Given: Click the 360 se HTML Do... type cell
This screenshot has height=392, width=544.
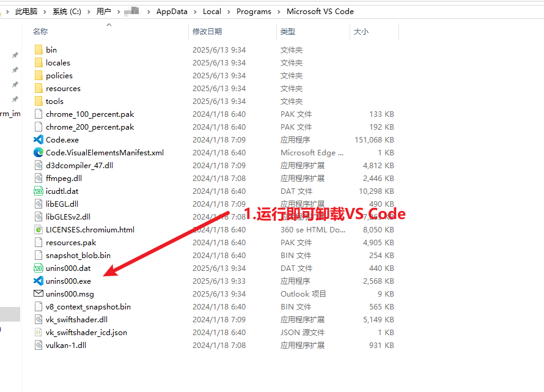Looking at the screenshot, I should pyautogui.click(x=313, y=229).
